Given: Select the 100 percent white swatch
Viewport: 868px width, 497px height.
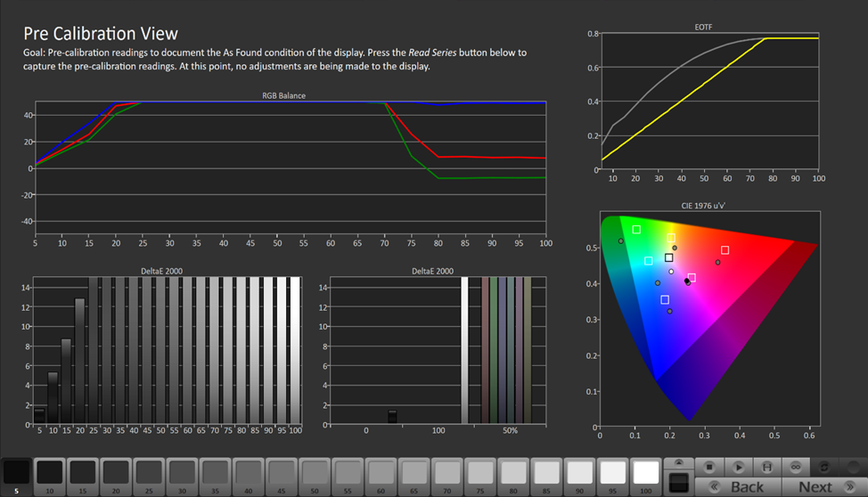Looking at the screenshot, I should point(646,477).
